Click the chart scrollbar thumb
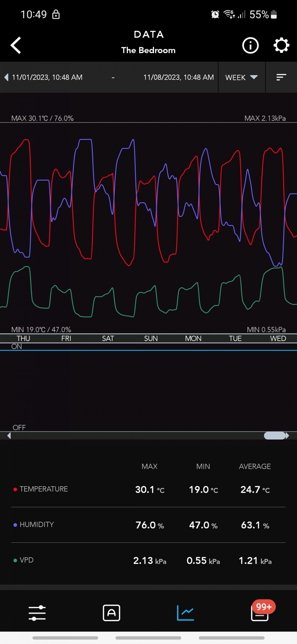Viewport: 297px width, 644px height. [275, 436]
